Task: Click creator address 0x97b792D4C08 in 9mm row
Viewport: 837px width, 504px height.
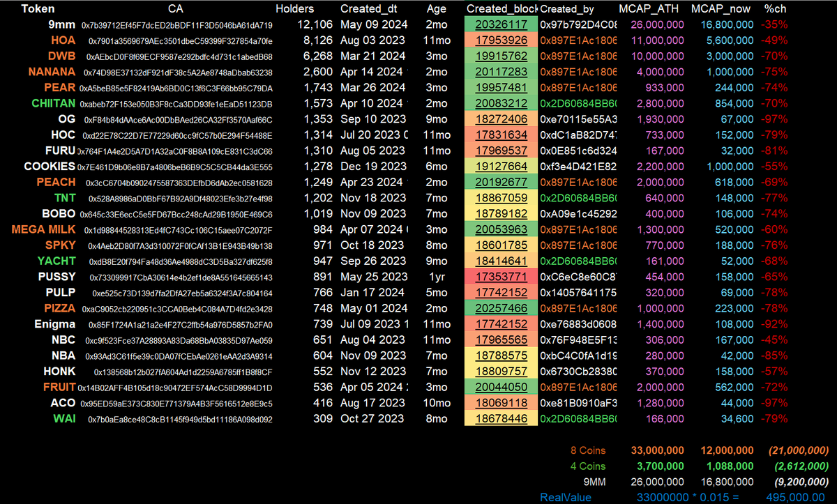Action: click(578, 24)
